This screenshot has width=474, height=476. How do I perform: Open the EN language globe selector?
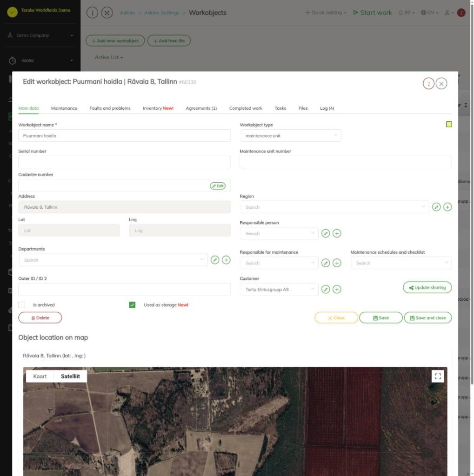429,13
